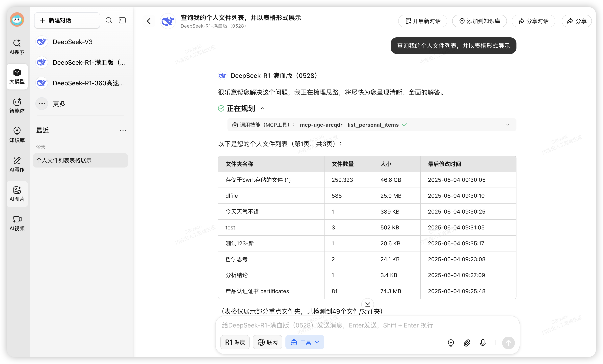Select DeepSeek-V3 model
The image size is (603, 364).
pos(81,42)
